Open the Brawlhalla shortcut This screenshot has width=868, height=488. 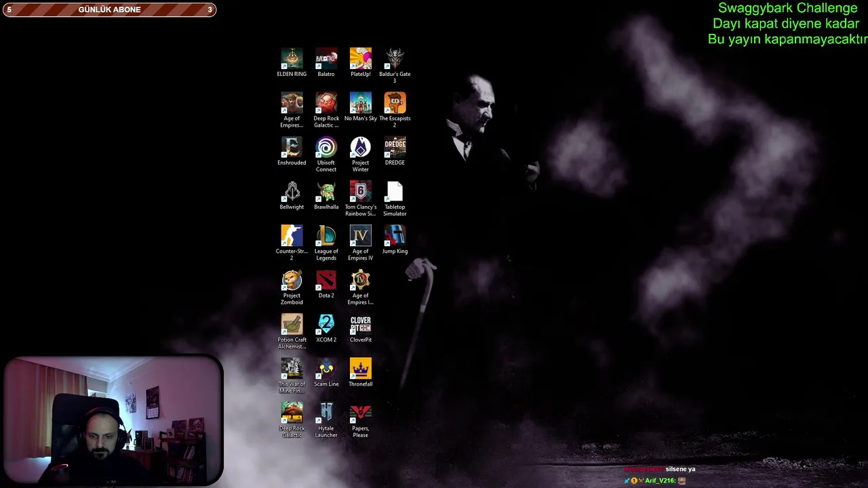(x=326, y=192)
